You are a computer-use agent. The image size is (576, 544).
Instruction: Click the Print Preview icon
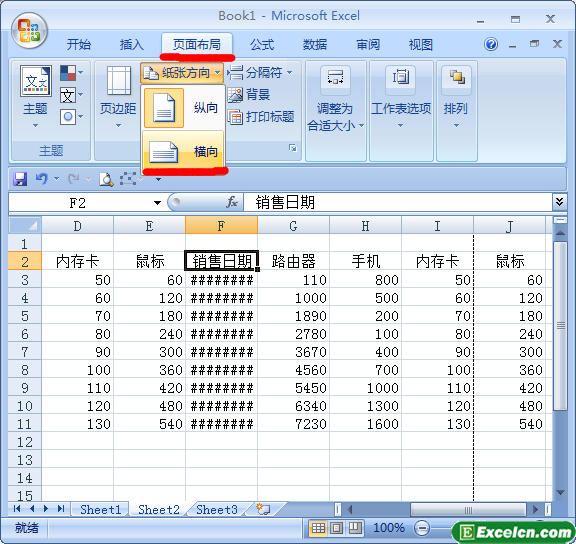(x=106, y=179)
